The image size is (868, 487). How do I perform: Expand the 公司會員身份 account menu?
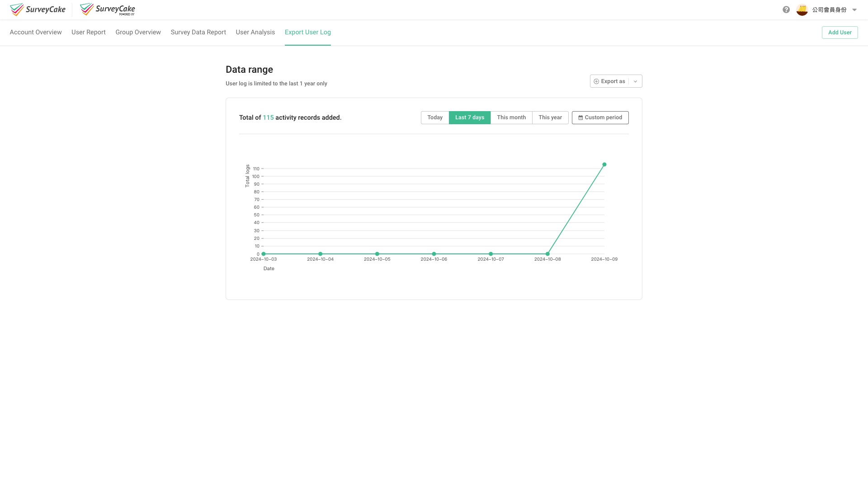click(830, 9)
